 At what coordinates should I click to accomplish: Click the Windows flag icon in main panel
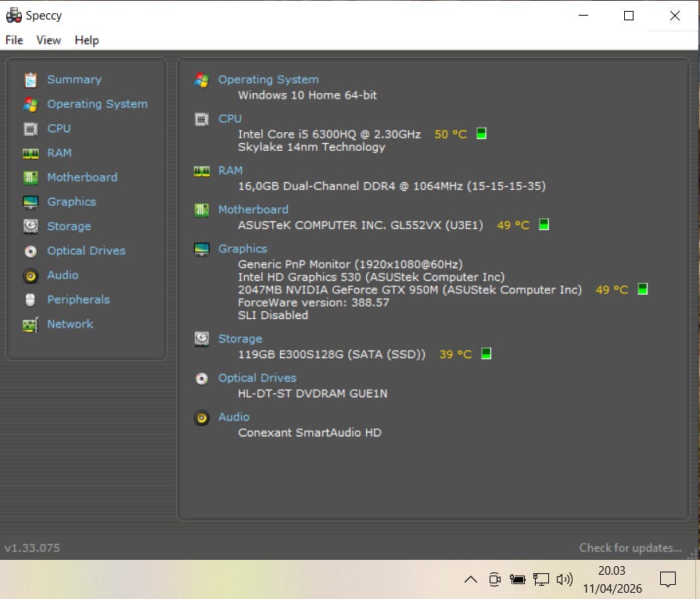[202, 81]
